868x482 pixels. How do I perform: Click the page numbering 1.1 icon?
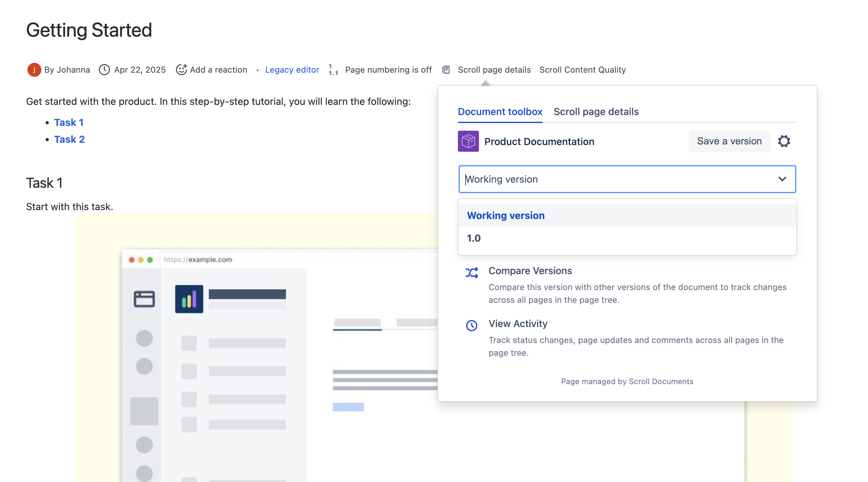pyautogui.click(x=333, y=70)
